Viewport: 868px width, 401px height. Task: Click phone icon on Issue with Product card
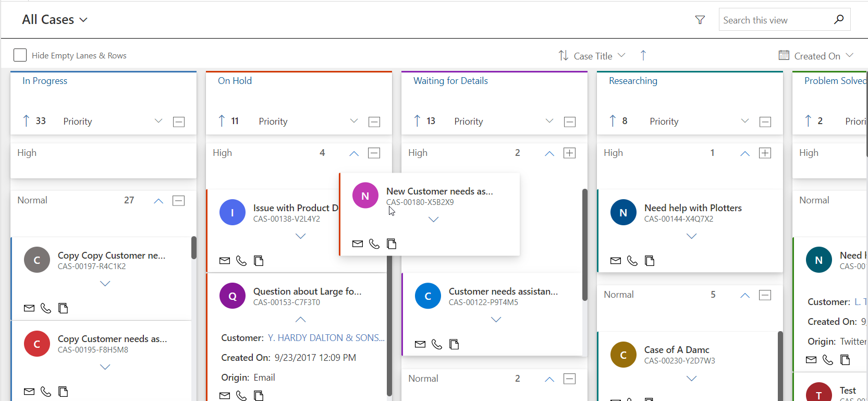(241, 261)
